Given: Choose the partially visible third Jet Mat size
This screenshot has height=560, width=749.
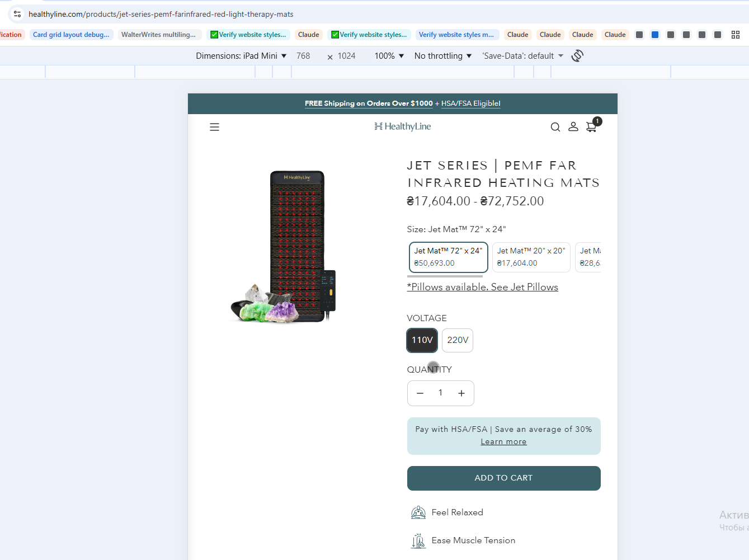Looking at the screenshot, I should click(588, 257).
